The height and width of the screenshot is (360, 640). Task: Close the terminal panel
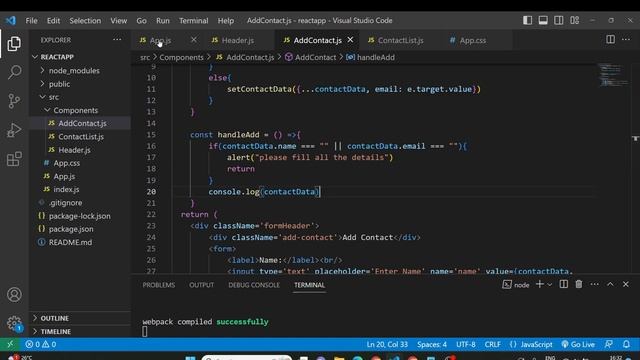click(626, 284)
